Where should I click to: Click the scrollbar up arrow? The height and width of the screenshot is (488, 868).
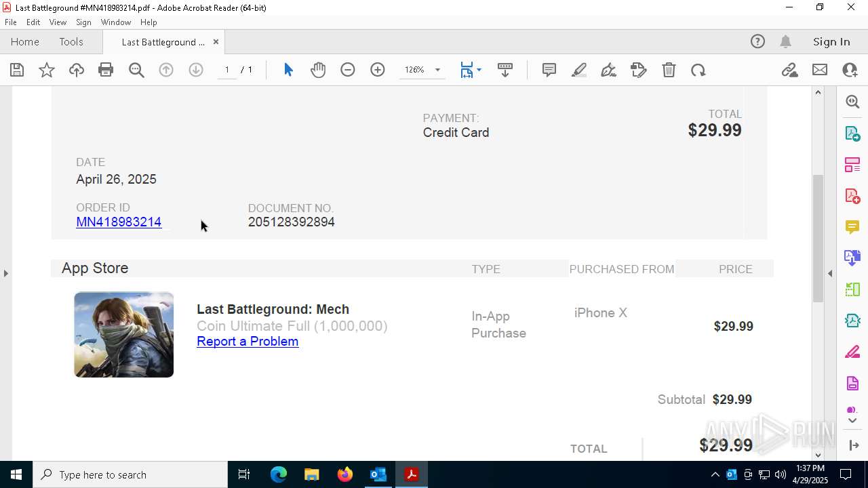coord(818,92)
